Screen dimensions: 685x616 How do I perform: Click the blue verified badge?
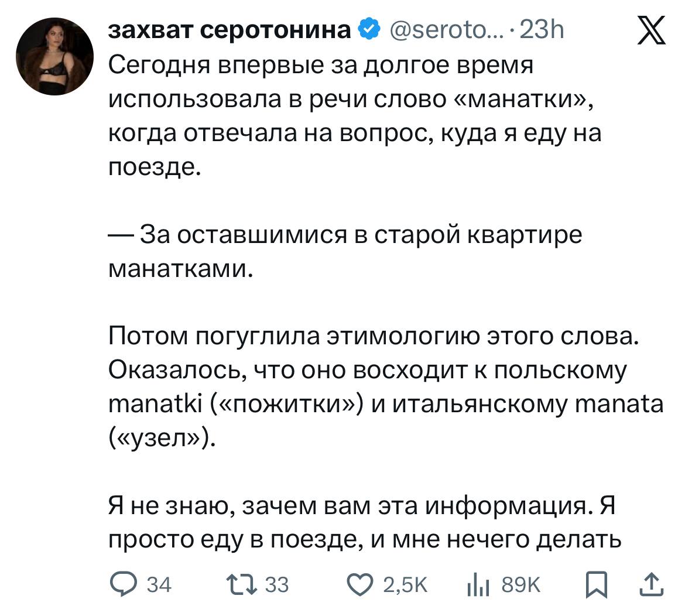(x=368, y=30)
